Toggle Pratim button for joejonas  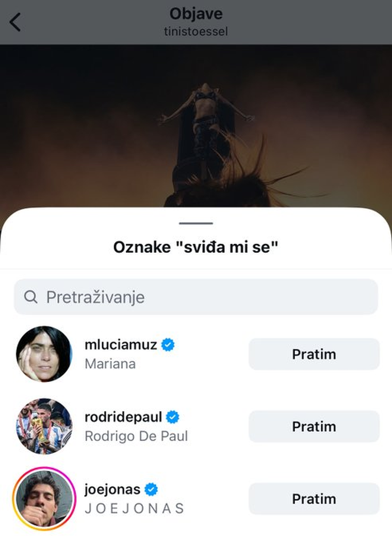pos(314,499)
